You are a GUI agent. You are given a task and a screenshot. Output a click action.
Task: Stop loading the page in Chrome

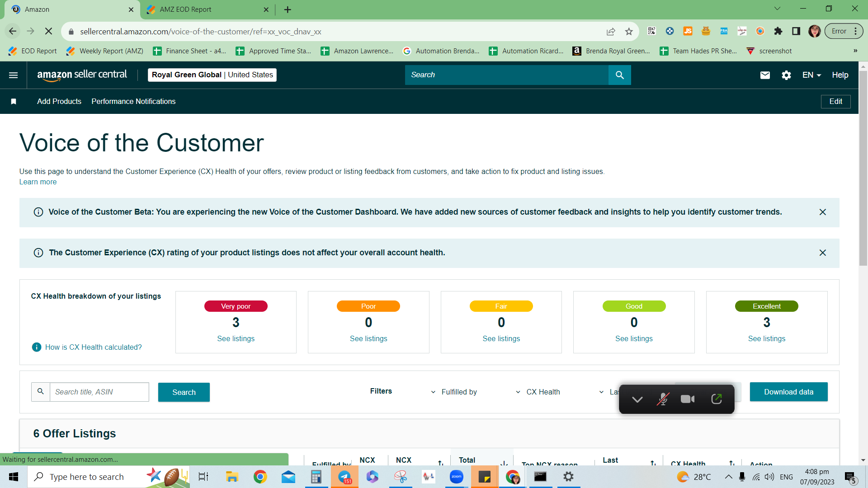[49, 31]
